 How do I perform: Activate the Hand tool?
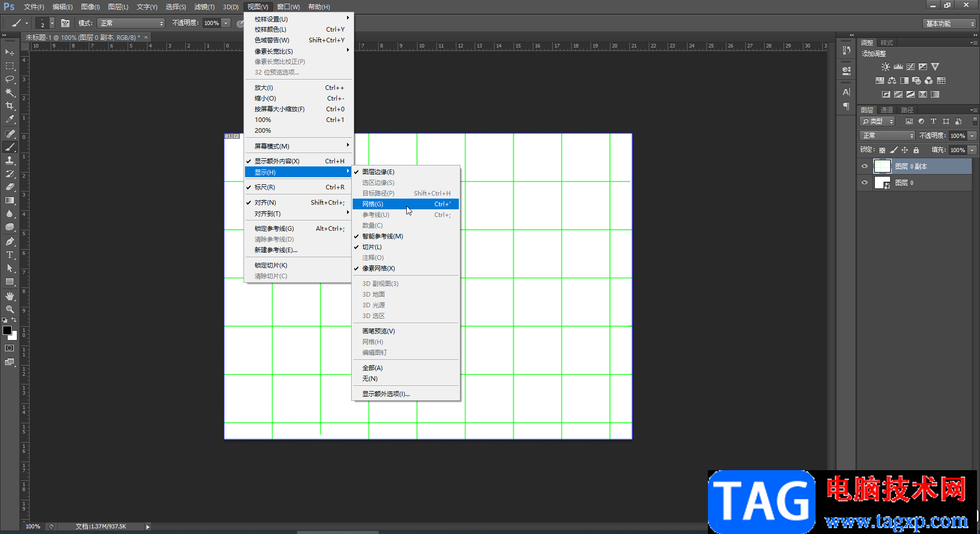click(10, 296)
